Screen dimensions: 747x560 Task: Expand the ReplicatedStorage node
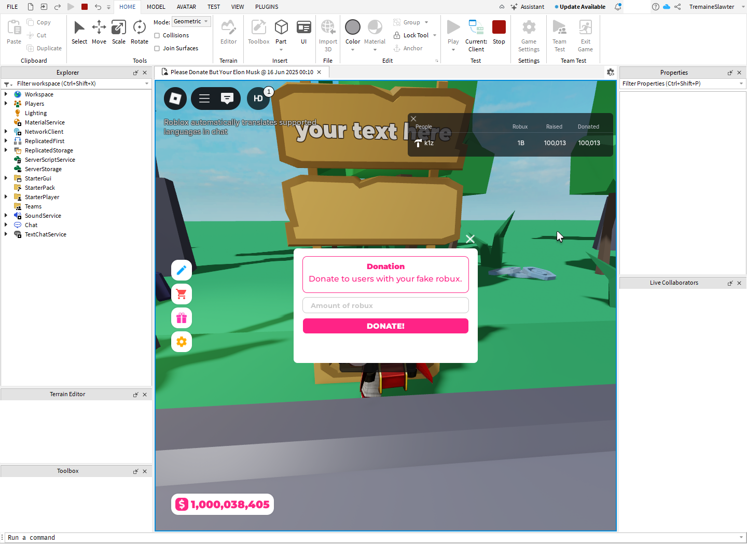[6, 150]
